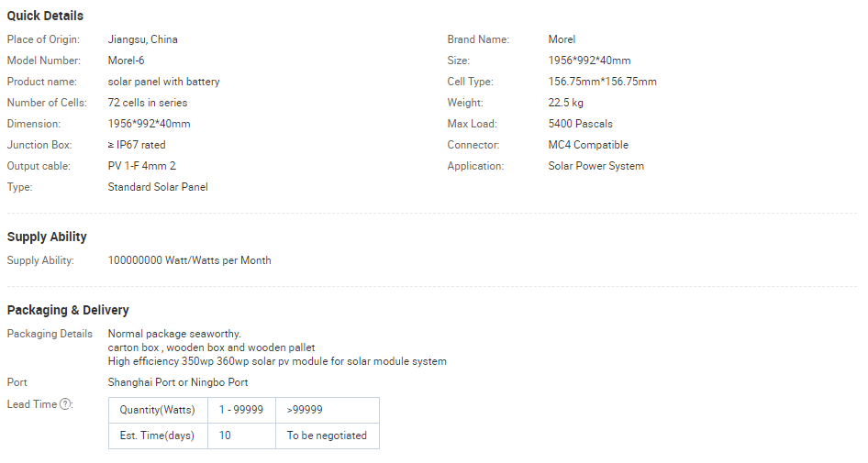This screenshot has width=868, height=463.
Task: Click the '22.5 kg' weight value
Action: pos(565,103)
